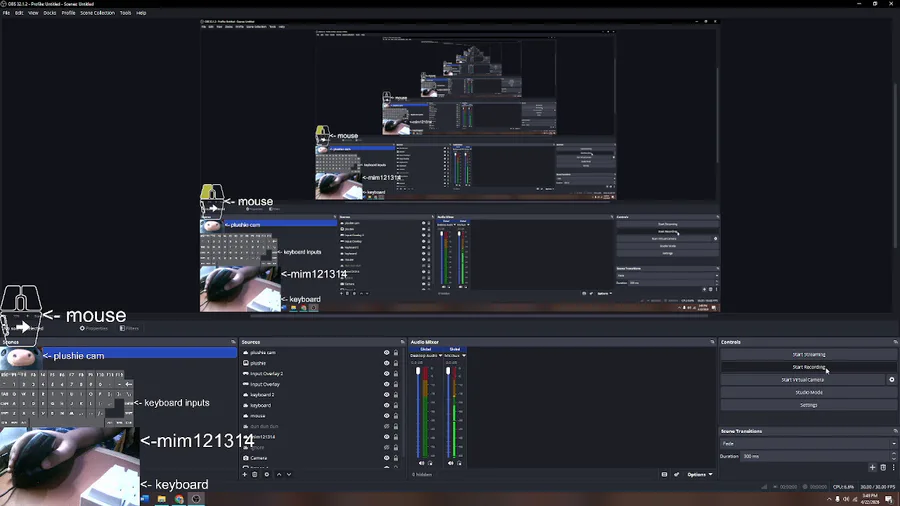
Task: Toggle visibility of the mouse source
Action: pos(386,416)
